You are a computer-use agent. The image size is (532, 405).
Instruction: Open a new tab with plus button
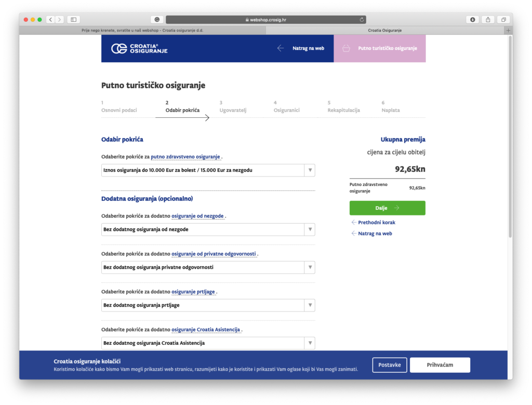pyautogui.click(x=508, y=31)
